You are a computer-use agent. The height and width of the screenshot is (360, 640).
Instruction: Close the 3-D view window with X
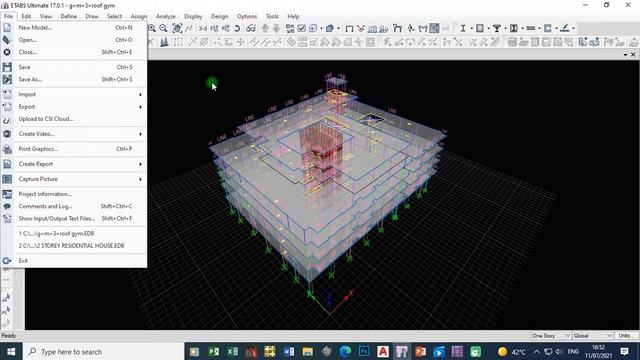pyautogui.click(x=633, y=54)
